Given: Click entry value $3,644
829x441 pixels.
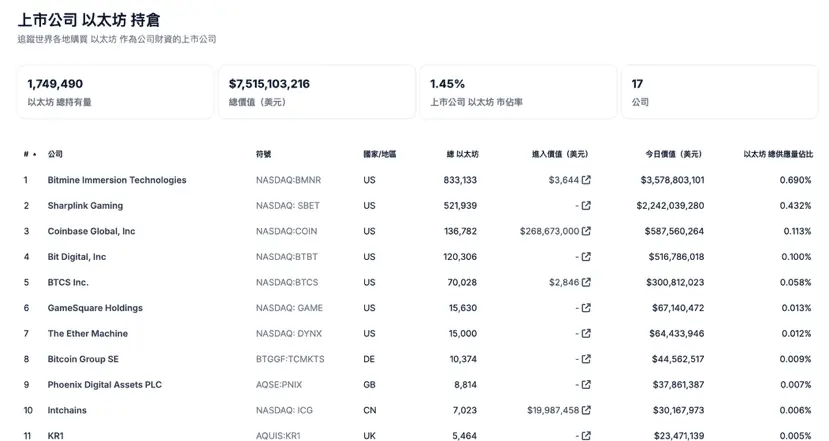Looking at the screenshot, I should pyautogui.click(x=564, y=180).
